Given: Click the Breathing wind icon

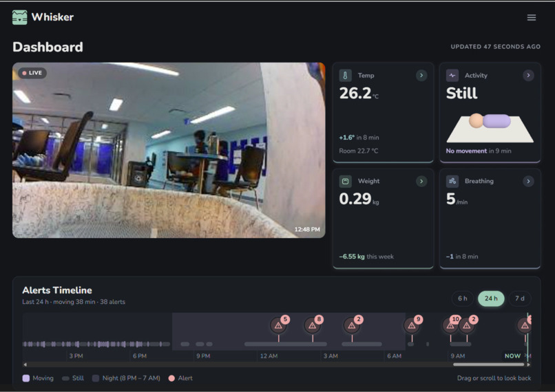Looking at the screenshot, I should [452, 182].
